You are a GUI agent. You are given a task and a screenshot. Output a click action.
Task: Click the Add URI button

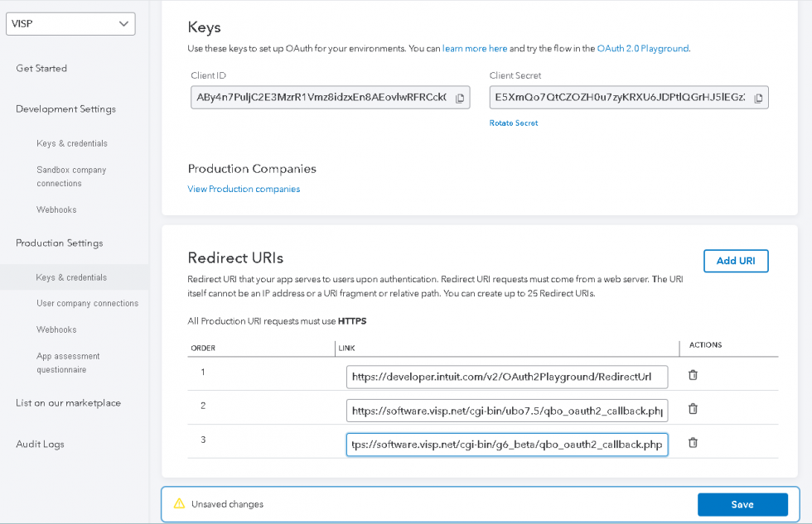tap(736, 260)
